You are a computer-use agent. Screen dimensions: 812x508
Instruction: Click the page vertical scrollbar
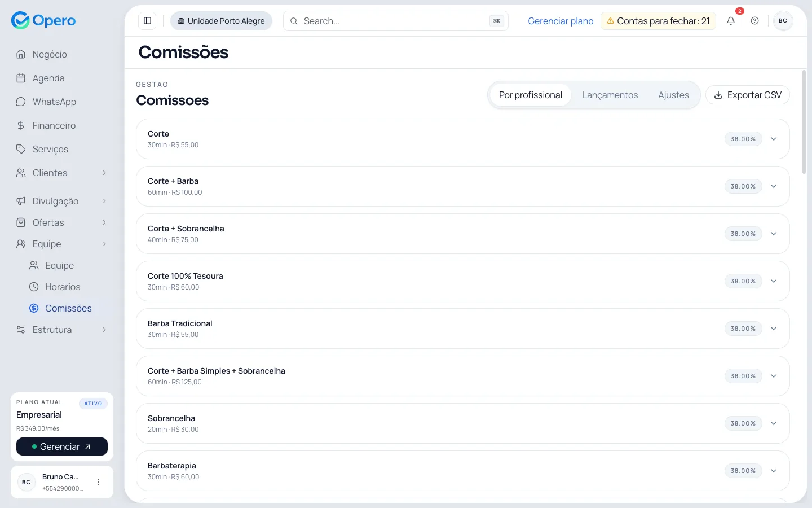click(x=804, y=122)
